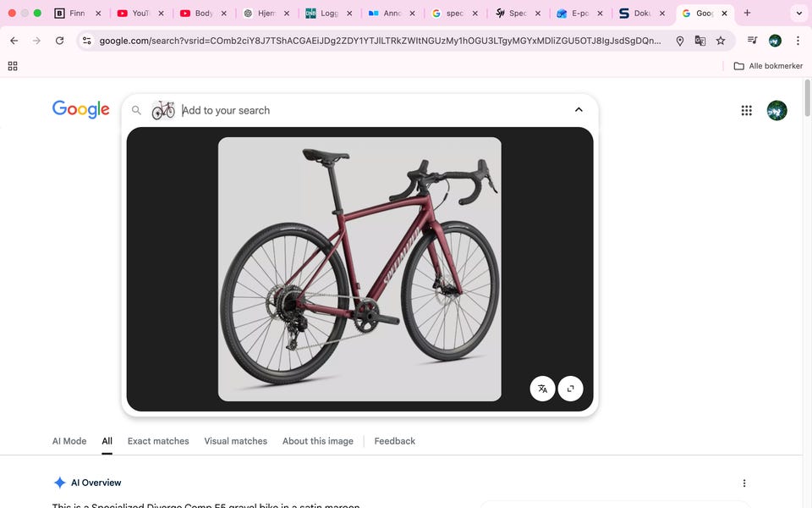Close the Logg tab
Viewport: 812px width, 508px height.
349,14
